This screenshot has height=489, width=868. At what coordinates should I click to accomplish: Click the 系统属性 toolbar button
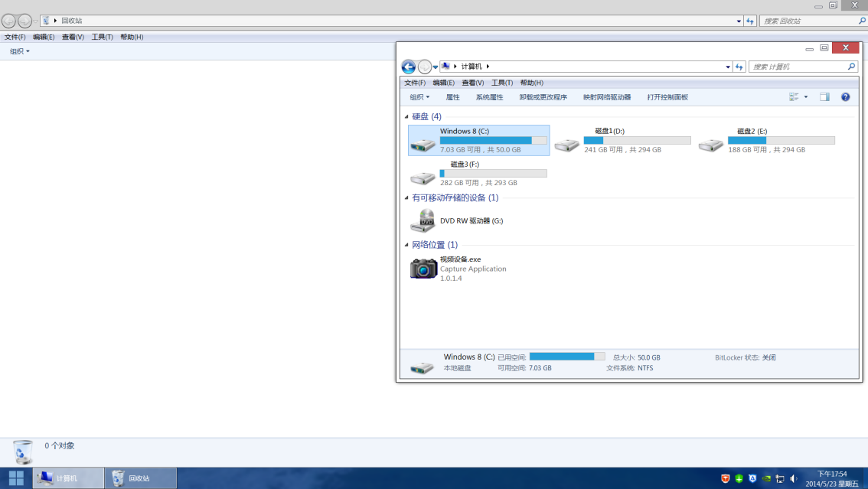(x=489, y=97)
